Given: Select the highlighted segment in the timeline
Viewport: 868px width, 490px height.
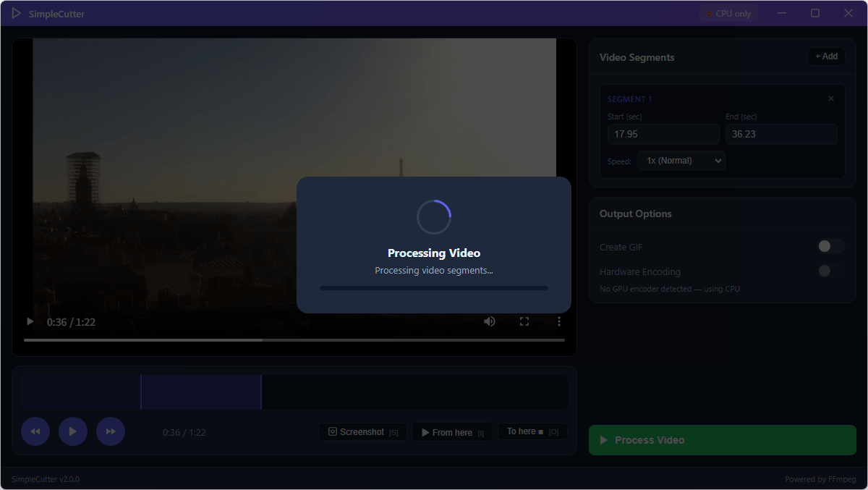Looking at the screenshot, I should (x=200, y=392).
